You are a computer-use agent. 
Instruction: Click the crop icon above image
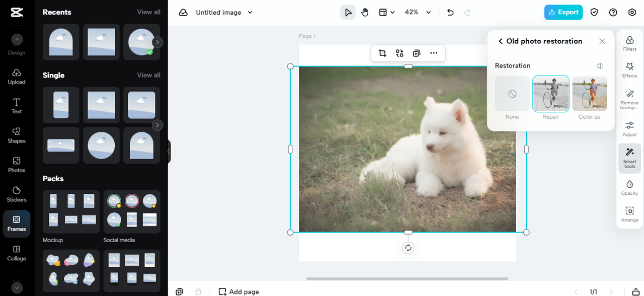click(382, 53)
